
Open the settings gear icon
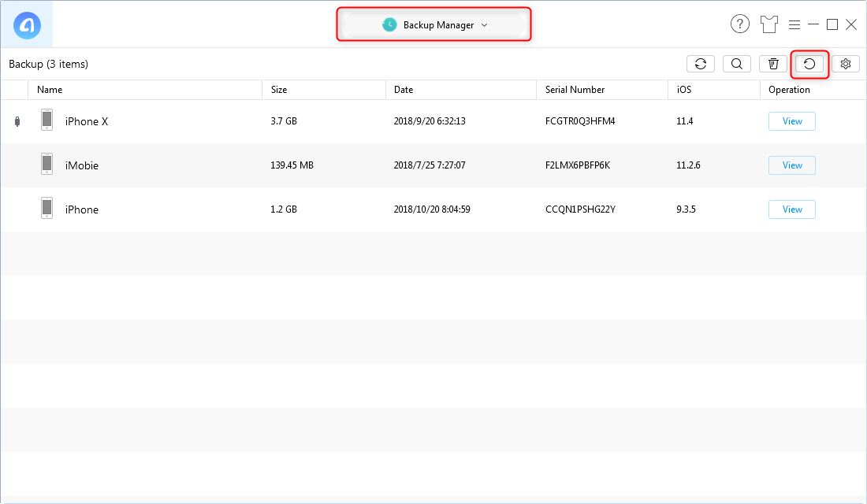[x=846, y=64]
